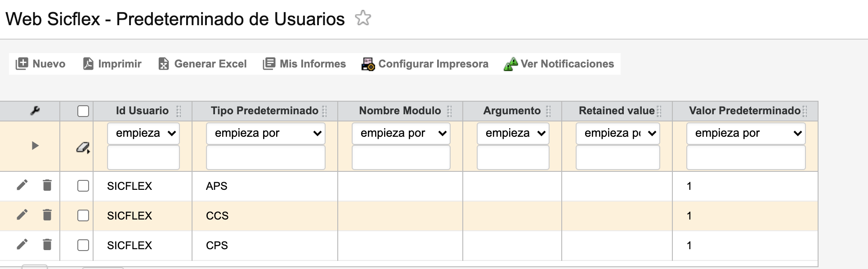Click the Argumento filter text field
Image resolution: width=868 pixels, height=269 pixels.
513,158
